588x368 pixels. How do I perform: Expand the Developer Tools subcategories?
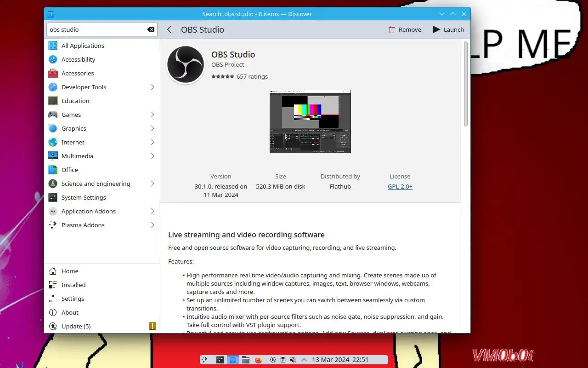click(x=153, y=87)
